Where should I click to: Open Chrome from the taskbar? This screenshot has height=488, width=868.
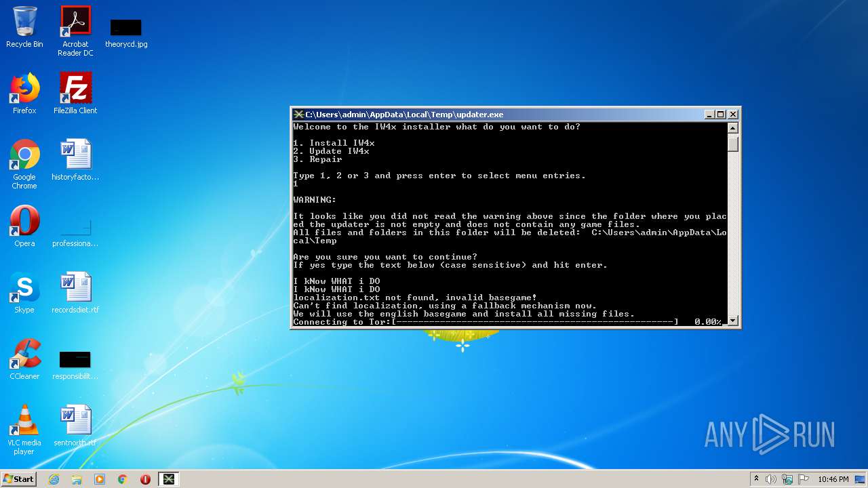pos(123,479)
